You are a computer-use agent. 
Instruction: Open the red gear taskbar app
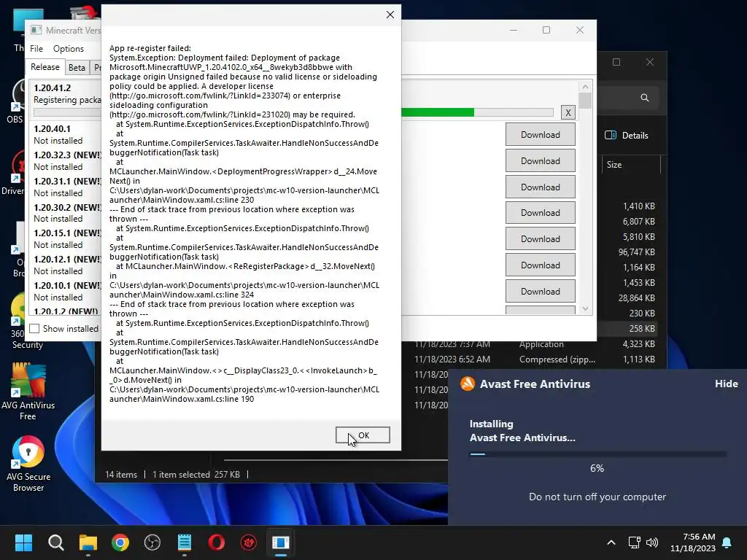tap(249, 542)
